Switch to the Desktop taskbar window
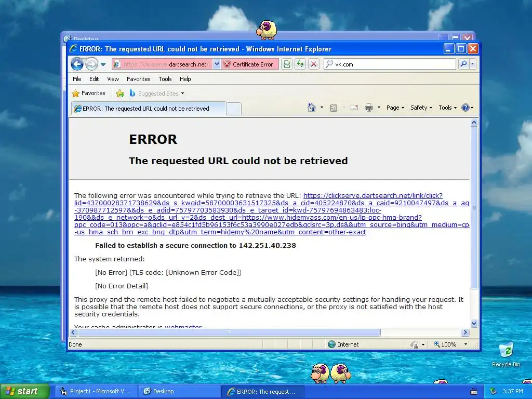 [x=179, y=391]
